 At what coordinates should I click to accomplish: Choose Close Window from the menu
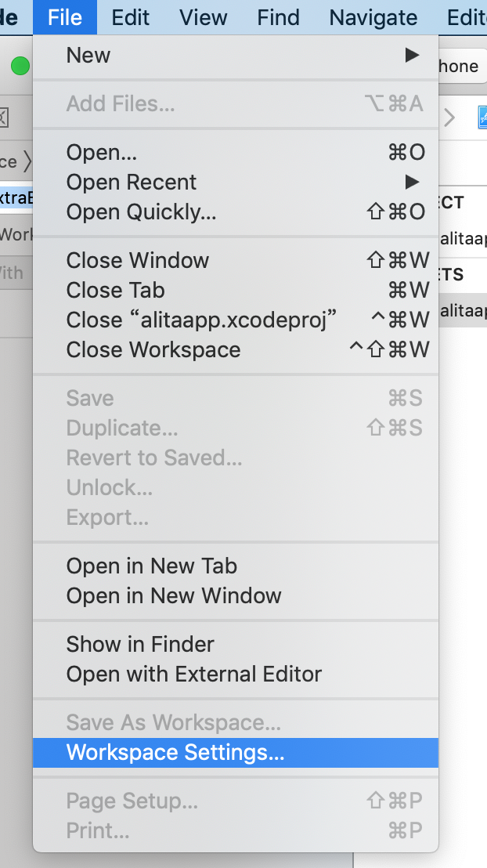[x=138, y=261]
